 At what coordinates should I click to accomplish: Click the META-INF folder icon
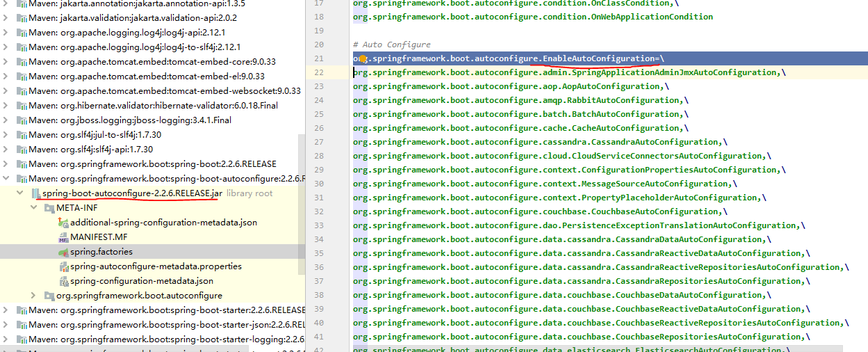(49, 208)
